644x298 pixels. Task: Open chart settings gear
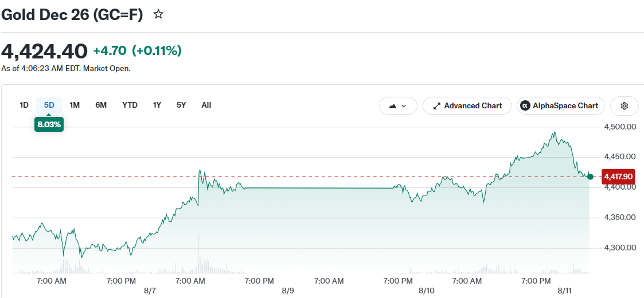pyautogui.click(x=625, y=106)
